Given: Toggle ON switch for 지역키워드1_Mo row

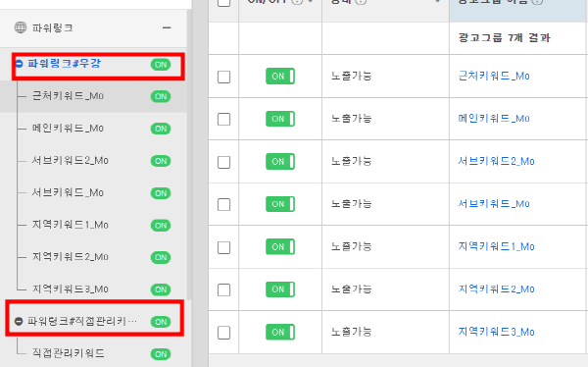Looking at the screenshot, I should click(280, 247).
